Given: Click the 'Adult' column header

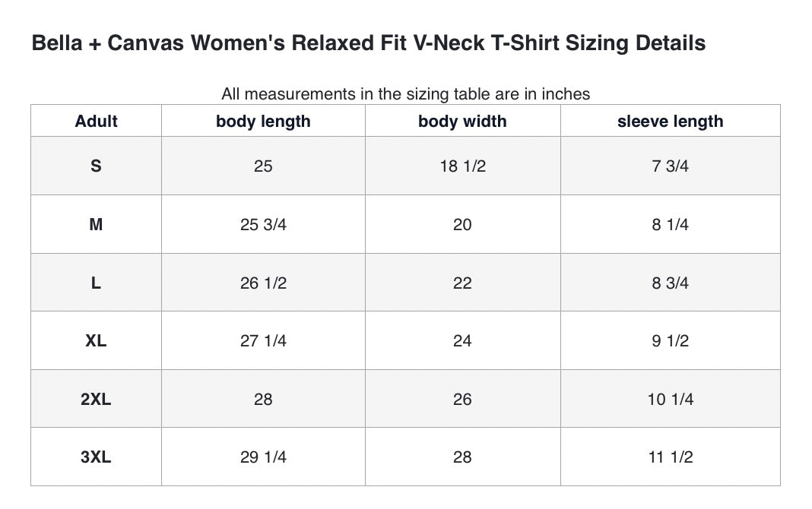Looking at the screenshot, I should pyautogui.click(x=97, y=122).
